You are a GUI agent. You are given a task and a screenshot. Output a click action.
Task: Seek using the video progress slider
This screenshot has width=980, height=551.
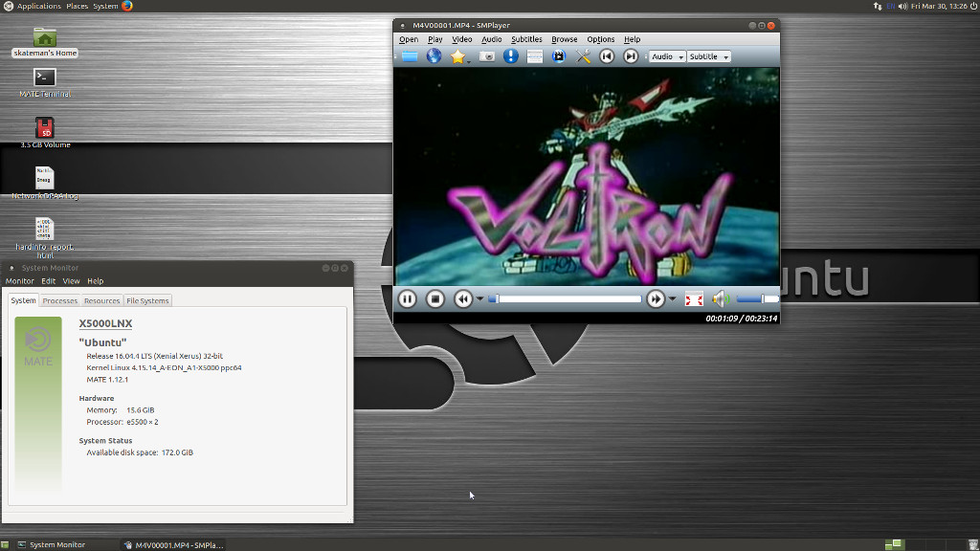coord(565,299)
